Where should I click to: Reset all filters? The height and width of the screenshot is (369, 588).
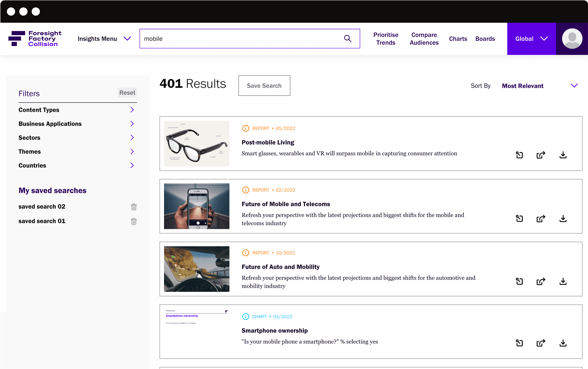(127, 93)
